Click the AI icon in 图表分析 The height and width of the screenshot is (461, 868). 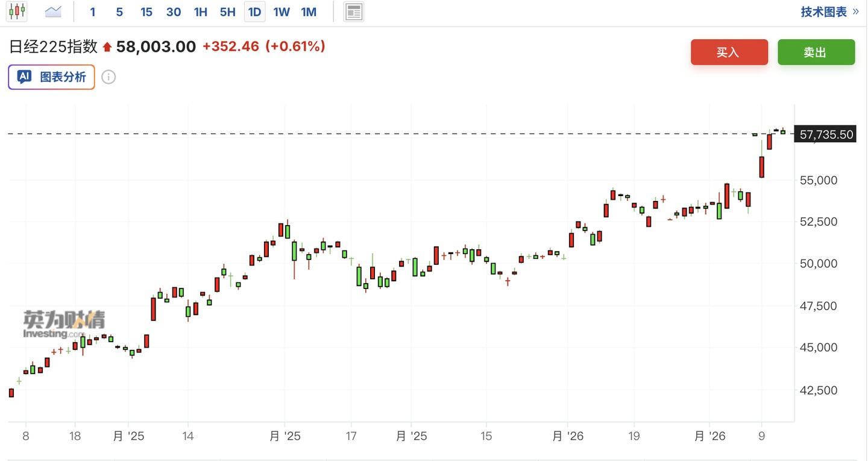click(24, 77)
